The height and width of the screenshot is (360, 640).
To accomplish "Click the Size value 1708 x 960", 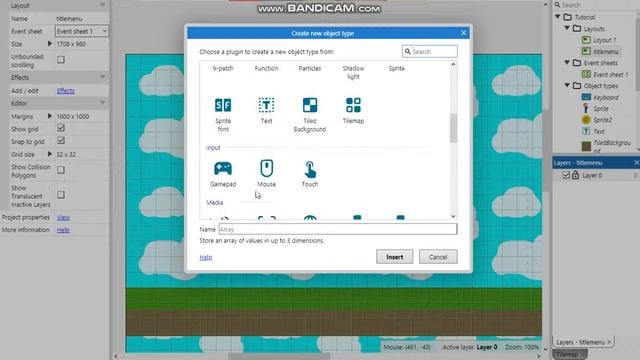I will [71, 44].
